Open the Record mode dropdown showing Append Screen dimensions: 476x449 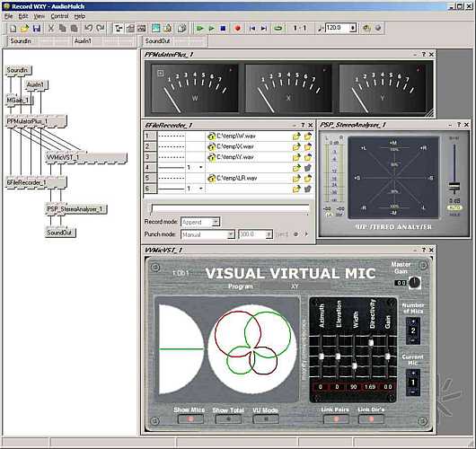point(200,222)
